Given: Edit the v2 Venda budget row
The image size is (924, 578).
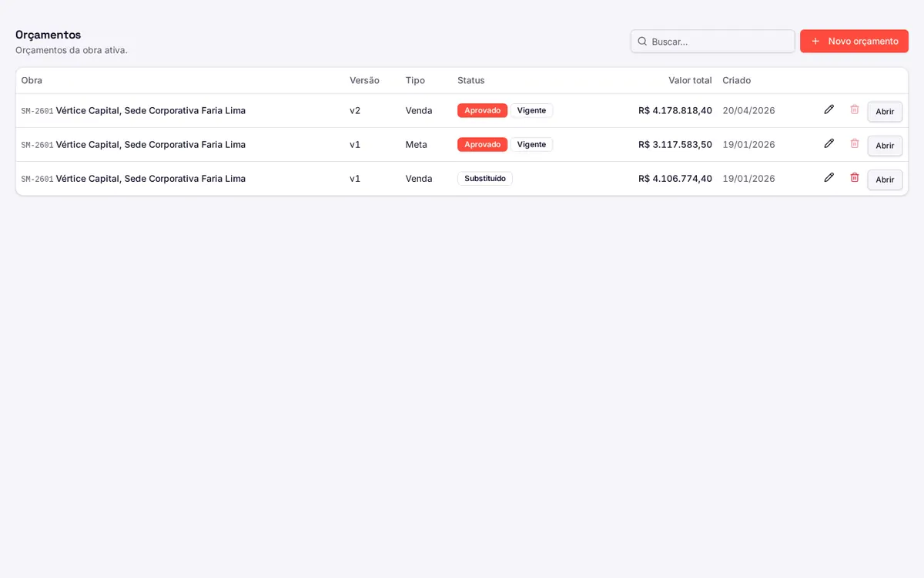Looking at the screenshot, I should 829,109.
